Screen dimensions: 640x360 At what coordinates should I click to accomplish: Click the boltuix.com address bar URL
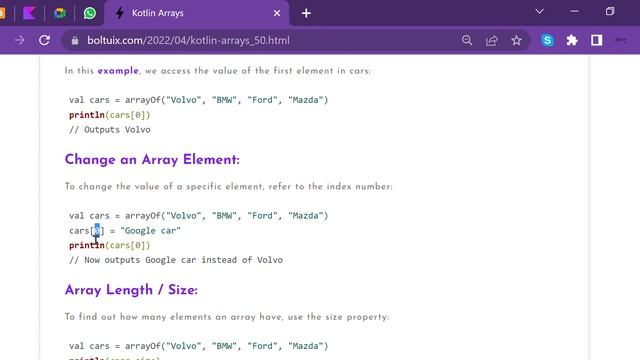pyautogui.click(x=188, y=40)
